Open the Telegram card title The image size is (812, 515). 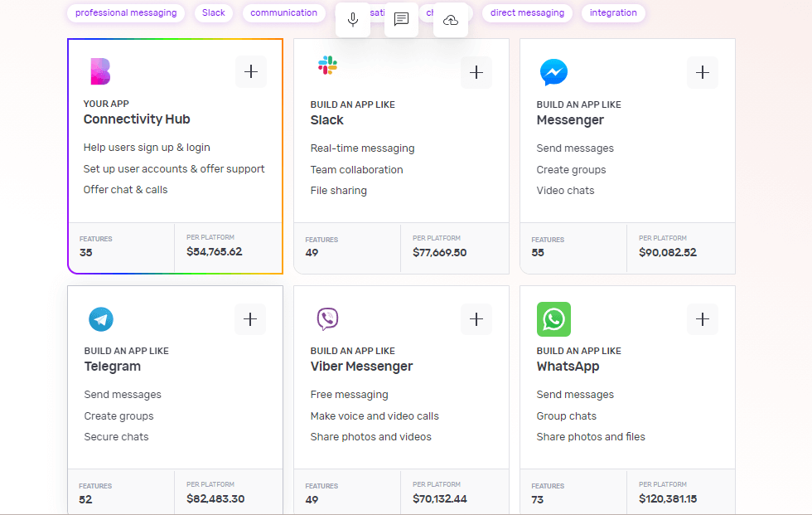coord(113,367)
